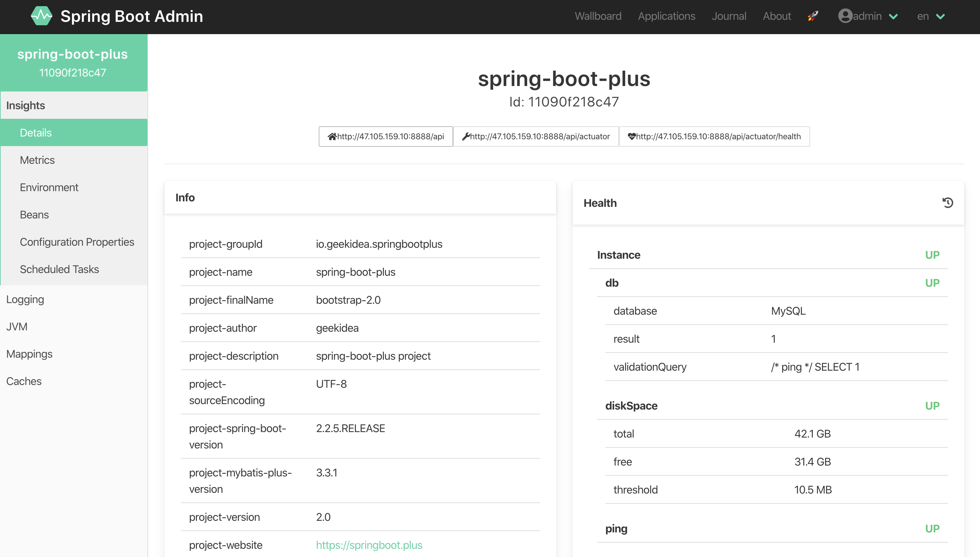980x557 pixels.
Task: Navigate to Configuration Properties
Action: pos(76,242)
